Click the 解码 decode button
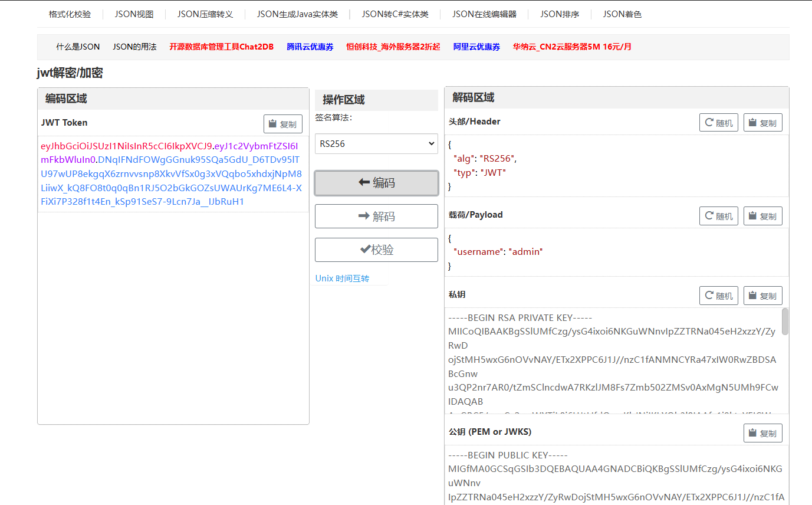Screen dimensions: 812x505 (376, 217)
